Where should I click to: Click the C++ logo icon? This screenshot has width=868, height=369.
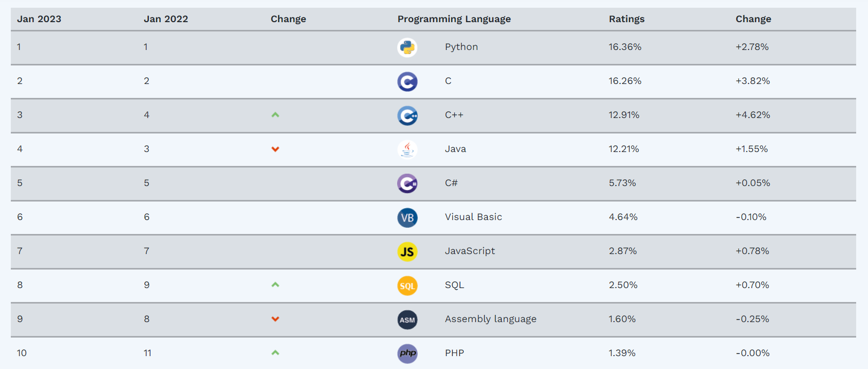(x=407, y=115)
